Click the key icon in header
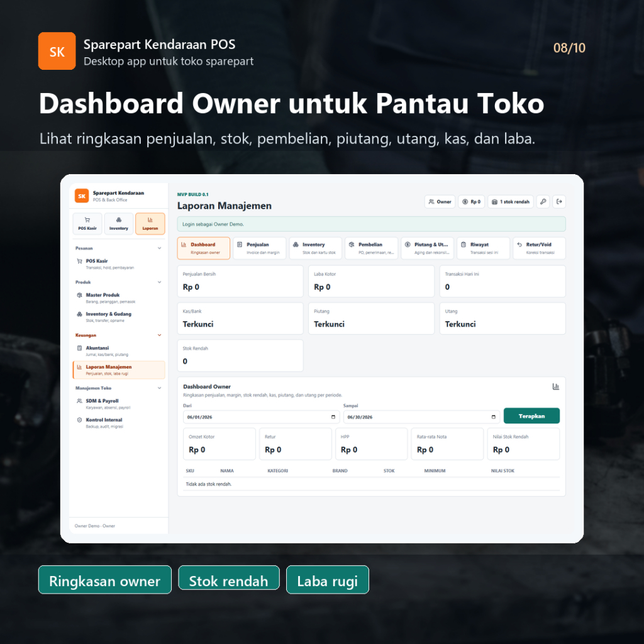Image resolution: width=644 pixels, height=644 pixels. coord(543,202)
